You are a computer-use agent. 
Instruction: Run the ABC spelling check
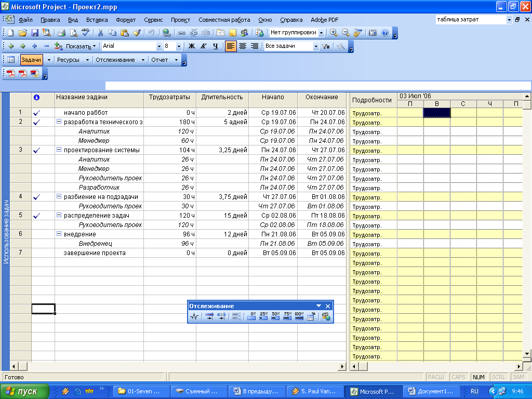tap(86, 33)
